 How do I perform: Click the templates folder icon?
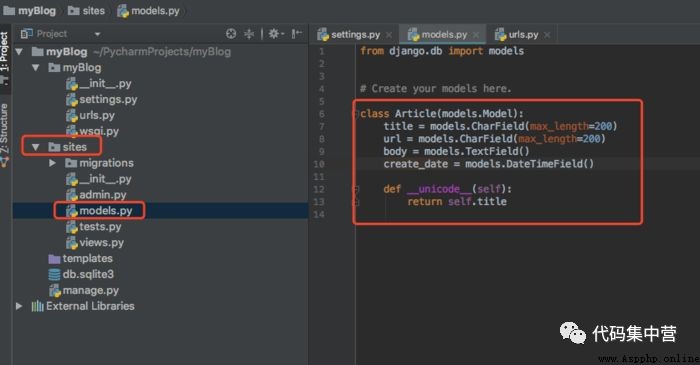(x=54, y=259)
